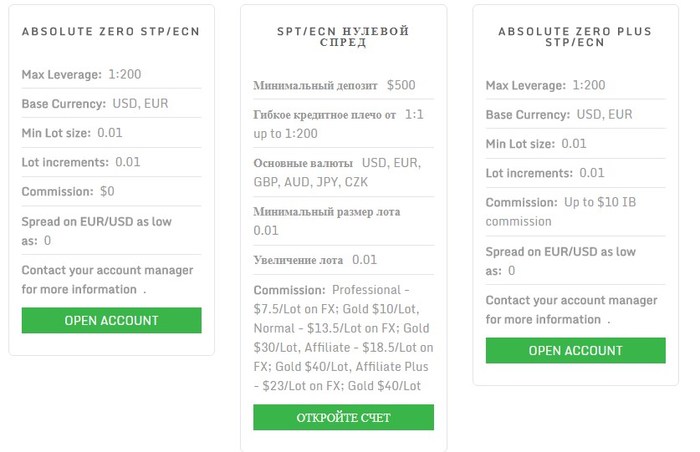Image resolution: width=700 pixels, height=452 pixels.
Task: Click Lot increments row in third card
Action: point(575,173)
